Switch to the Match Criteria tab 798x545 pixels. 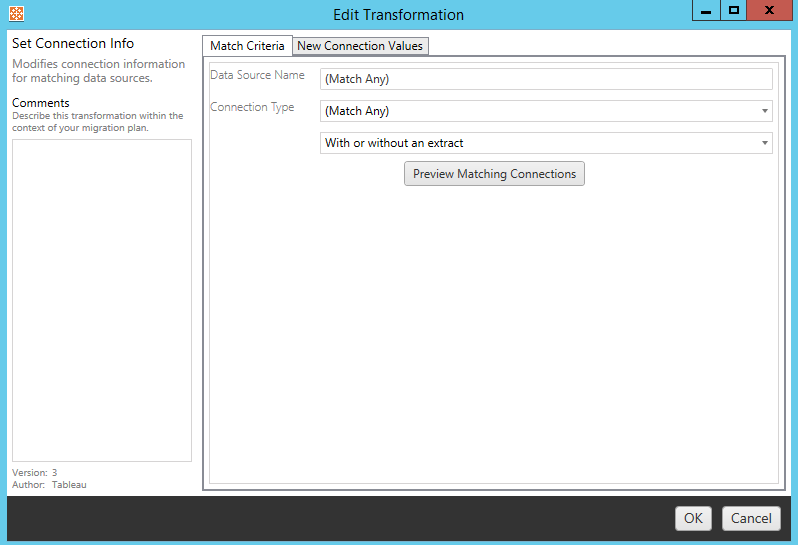point(247,46)
